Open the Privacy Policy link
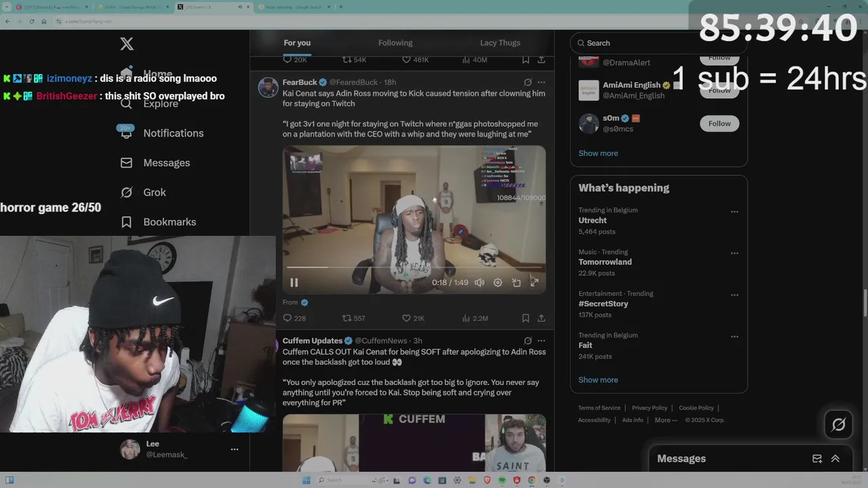Image resolution: width=868 pixels, height=488 pixels. [x=650, y=408]
